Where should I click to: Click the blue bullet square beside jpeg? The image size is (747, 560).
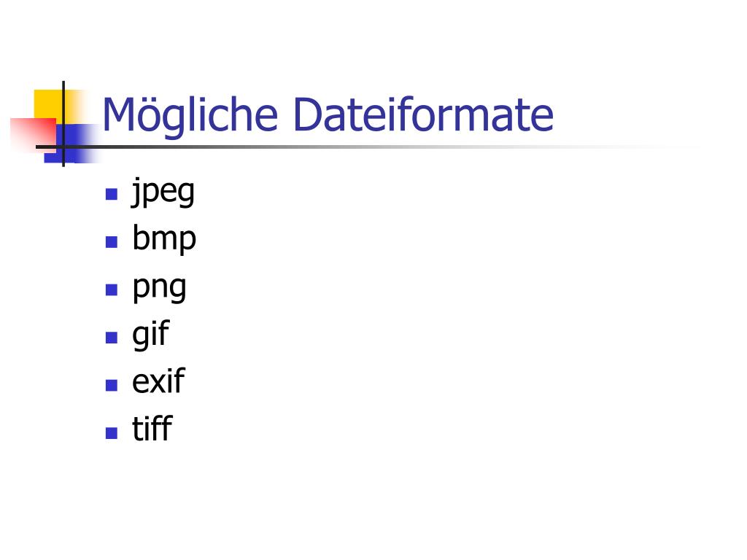point(112,194)
